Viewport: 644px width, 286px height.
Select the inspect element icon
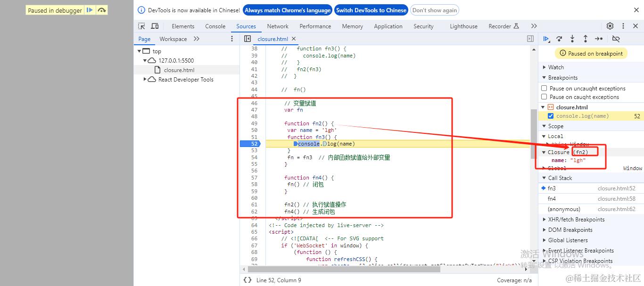(141, 26)
